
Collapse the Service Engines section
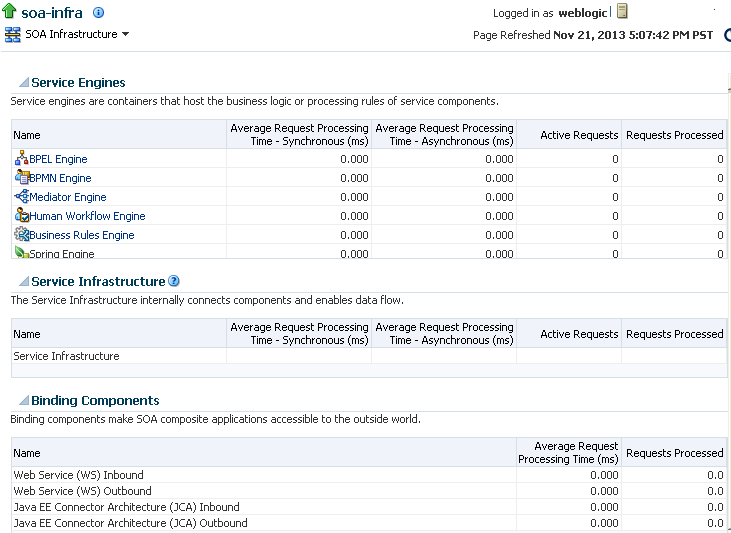point(23,83)
